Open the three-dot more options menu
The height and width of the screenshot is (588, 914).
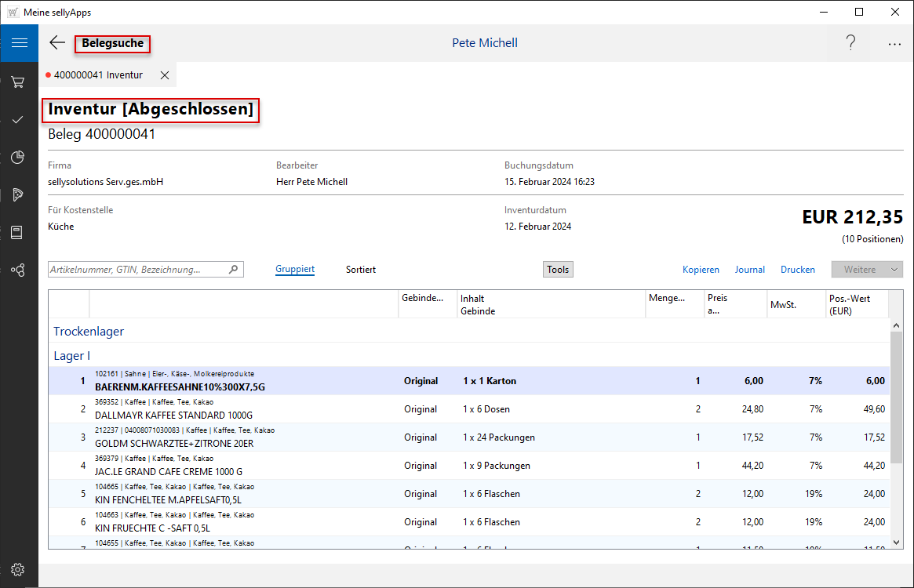tap(894, 44)
